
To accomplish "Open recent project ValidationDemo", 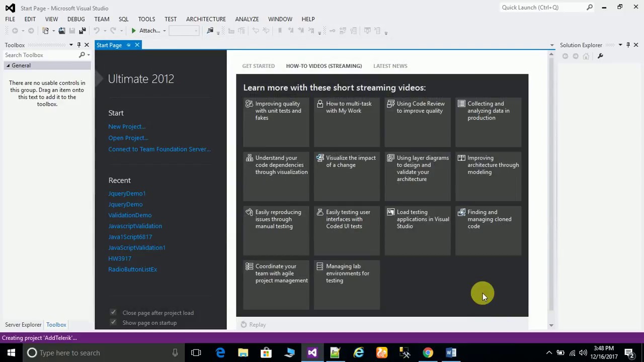I will click(130, 215).
